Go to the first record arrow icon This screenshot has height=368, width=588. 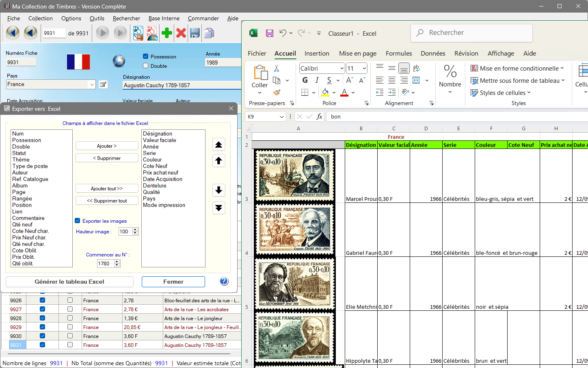[13, 33]
